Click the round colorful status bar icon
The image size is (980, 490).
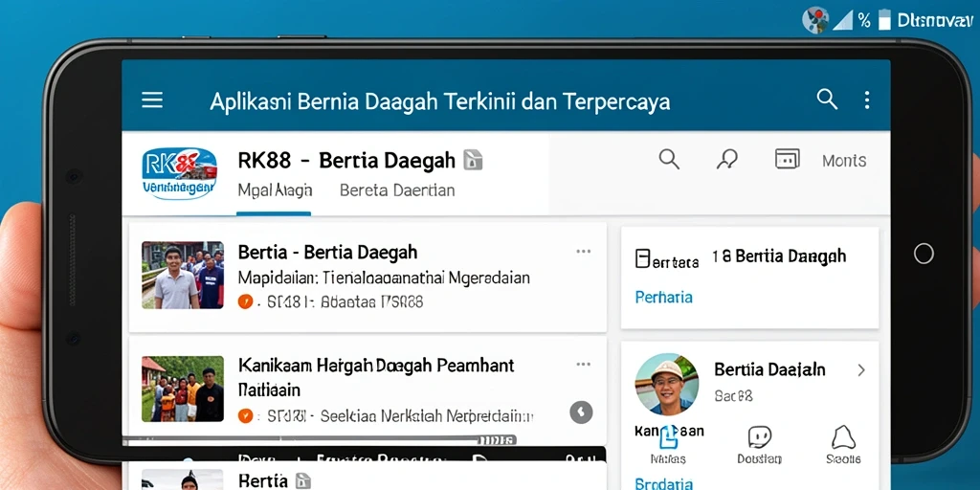(815, 19)
